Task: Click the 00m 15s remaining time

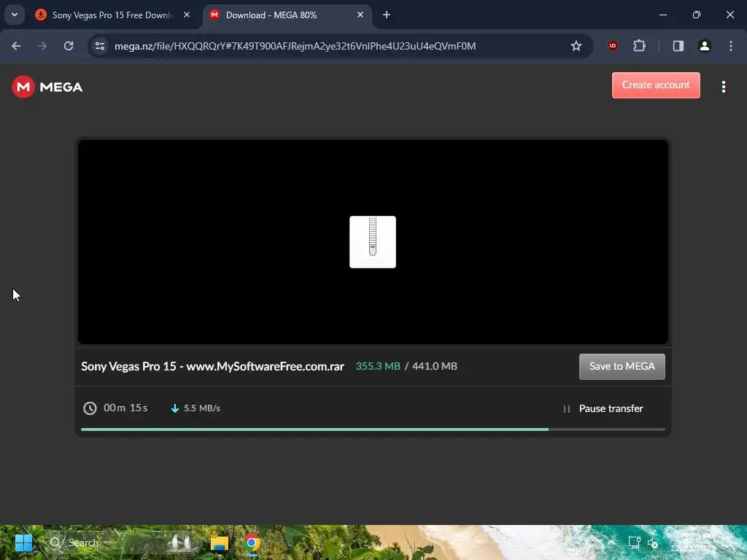Action: pos(125,408)
